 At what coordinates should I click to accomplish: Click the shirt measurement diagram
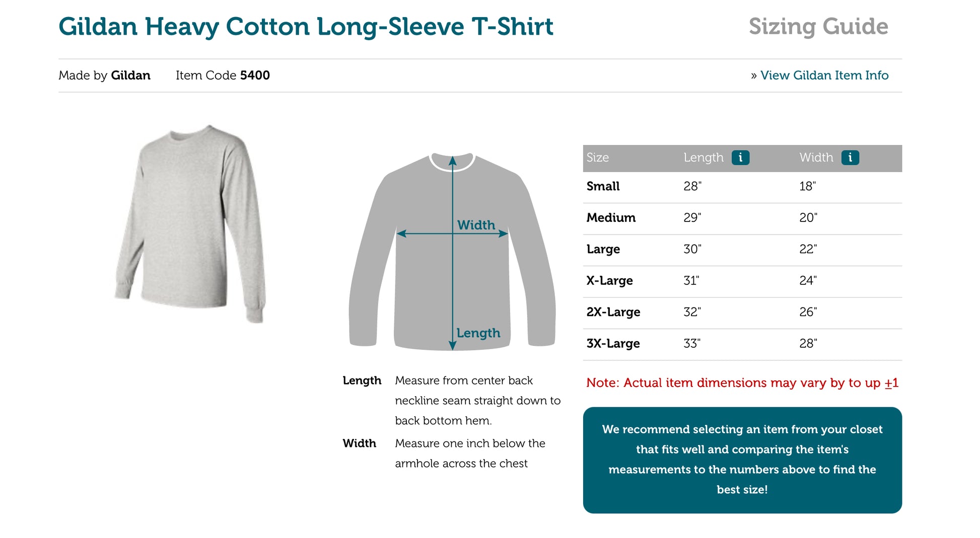(452, 252)
